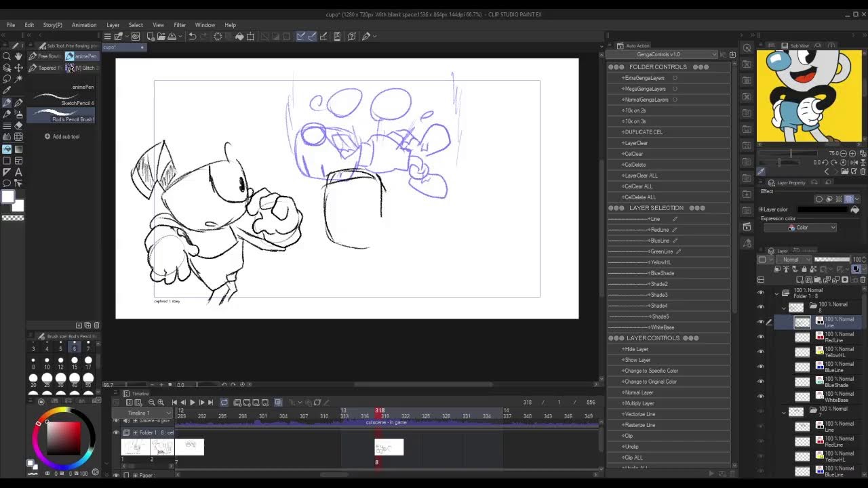Open the Filter menu
This screenshot has width=868, height=488.
pyautogui.click(x=180, y=25)
